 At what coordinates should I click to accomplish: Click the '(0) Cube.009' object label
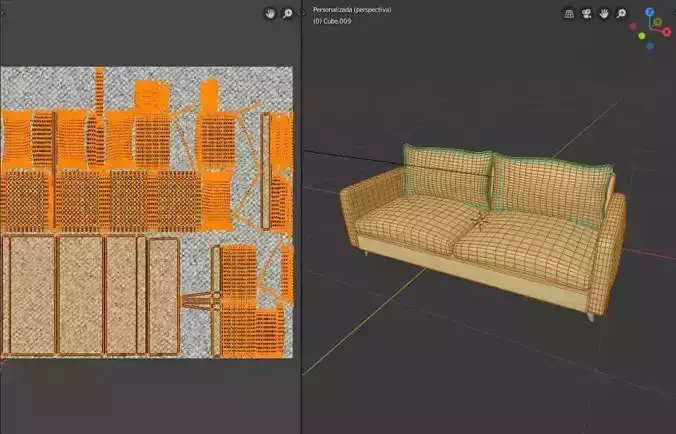coord(332,21)
